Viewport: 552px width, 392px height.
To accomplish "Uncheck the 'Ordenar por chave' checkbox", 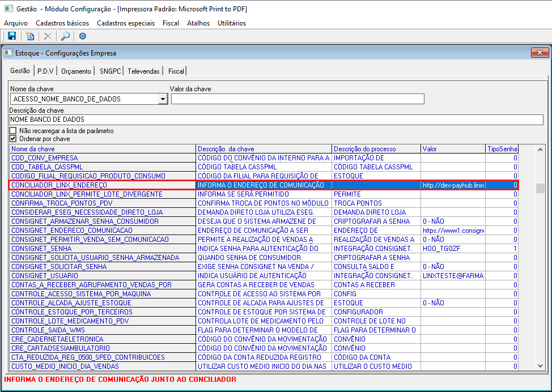I will coord(13,138).
